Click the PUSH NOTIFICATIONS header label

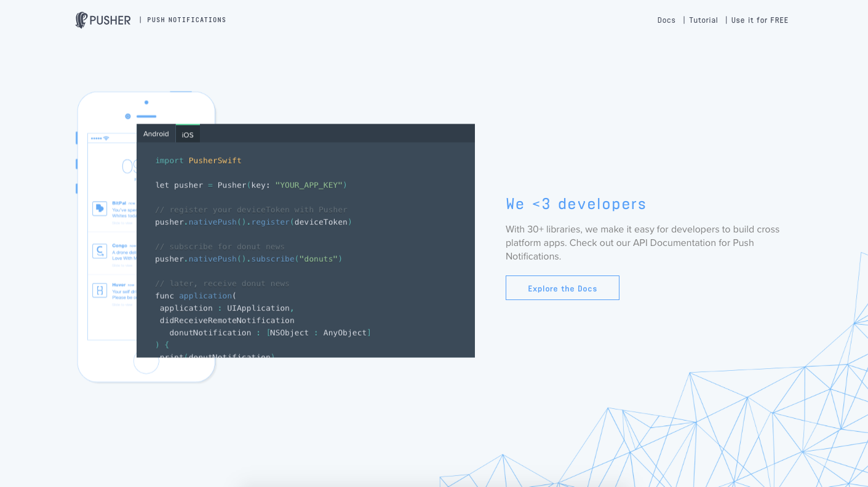(186, 20)
